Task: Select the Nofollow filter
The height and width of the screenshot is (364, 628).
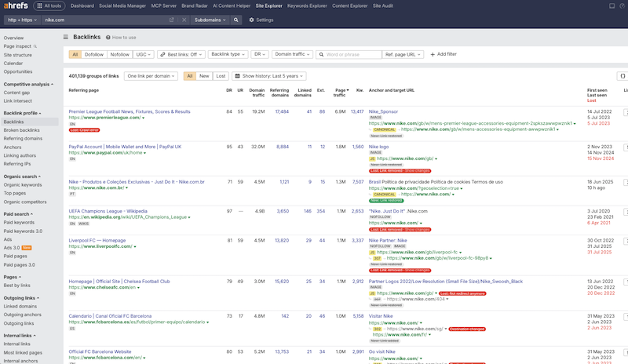Action: 120,54
